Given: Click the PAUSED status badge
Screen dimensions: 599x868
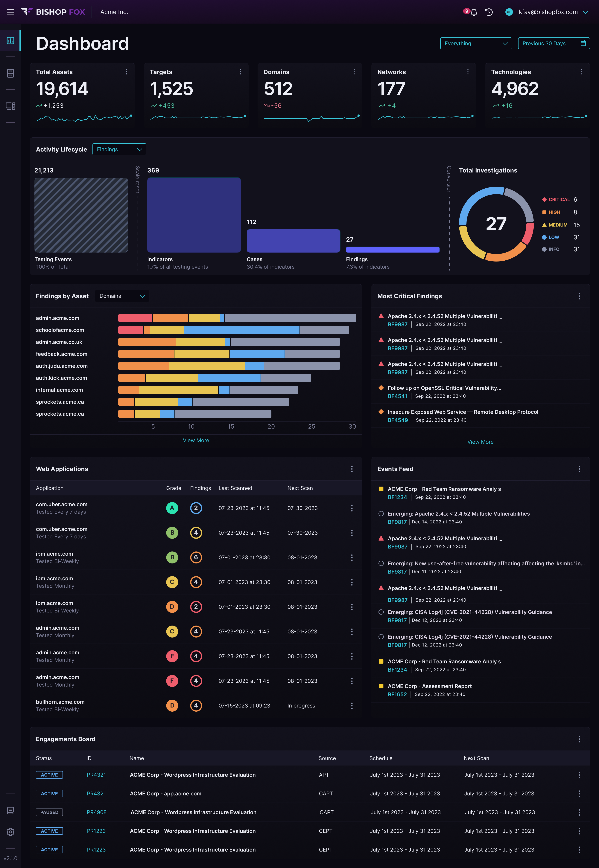Looking at the screenshot, I should [x=49, y=812].
